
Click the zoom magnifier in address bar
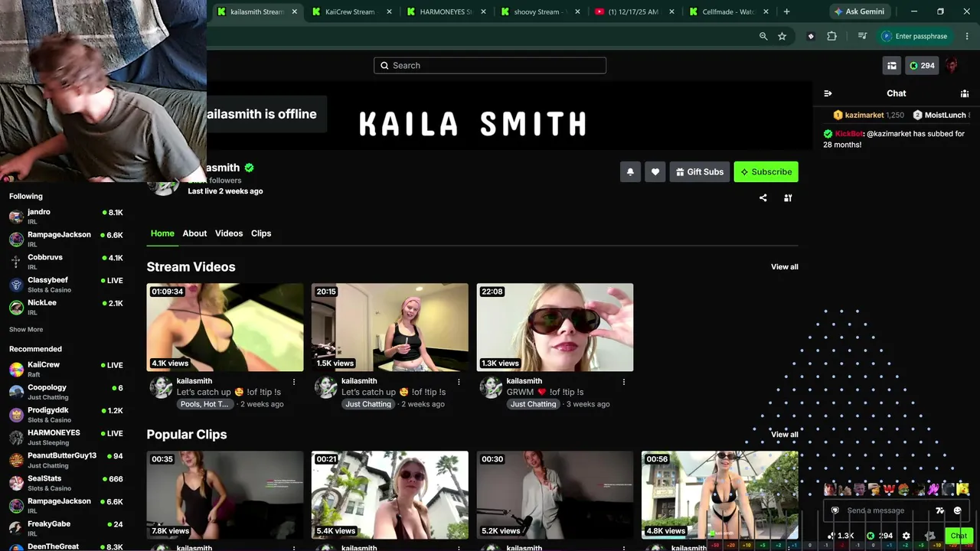coord(763,36)
